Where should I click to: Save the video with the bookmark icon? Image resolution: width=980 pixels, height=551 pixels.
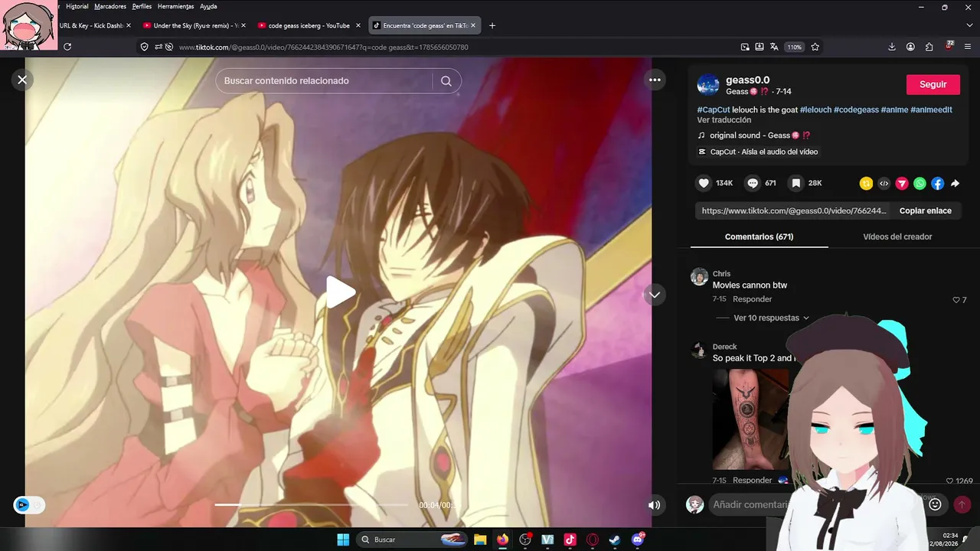796,184
